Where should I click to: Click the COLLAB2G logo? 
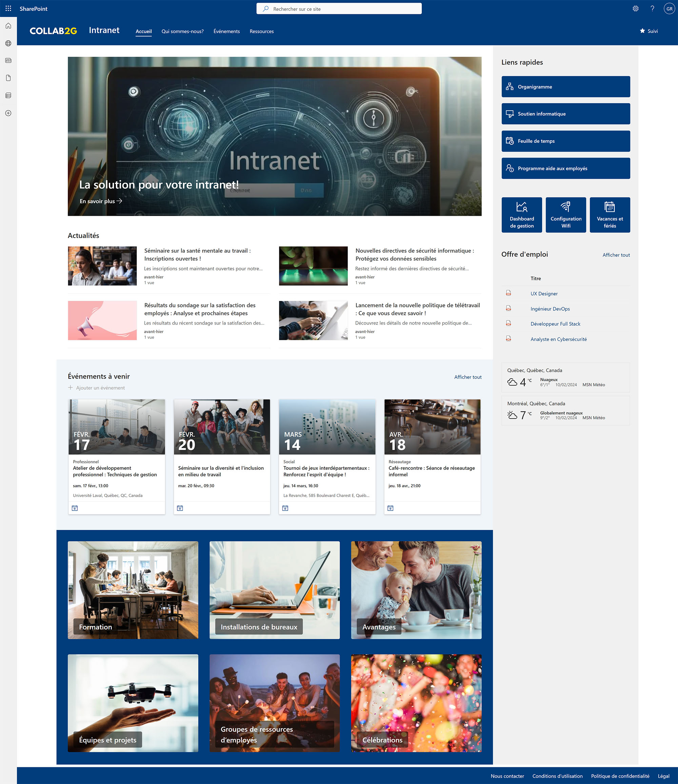tap(53, 31)
